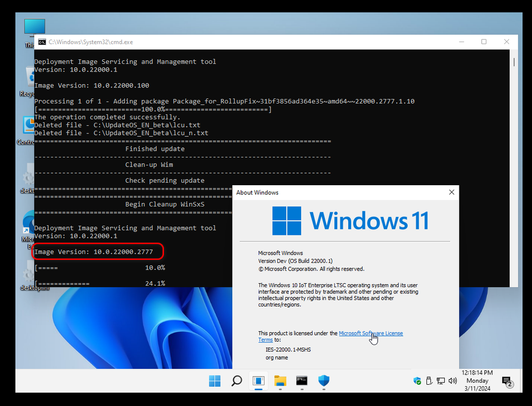Screen dimensions: 532x406
Task: Open the volume speaker tray icon
Action: coord(453,381)
